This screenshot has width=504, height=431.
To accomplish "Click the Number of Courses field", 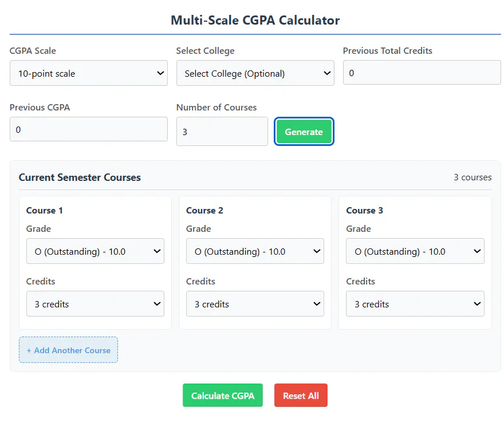I will [222, 131].
